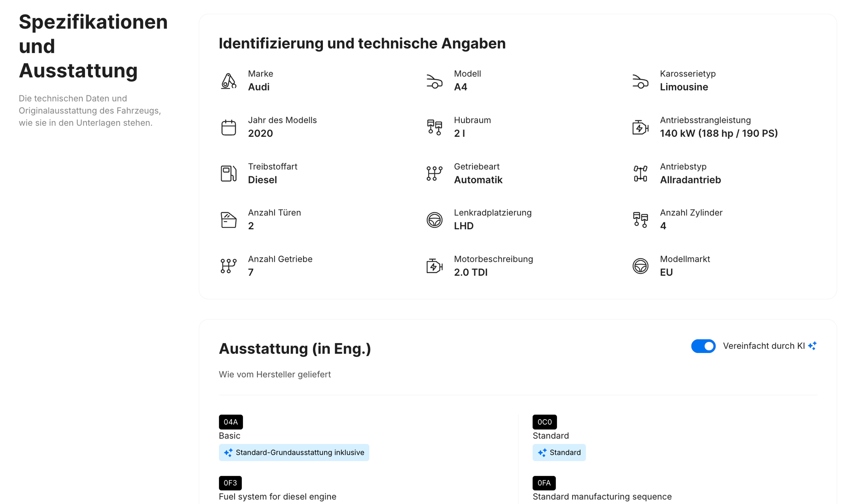Click the fuel pump icon beside Treibstoffart

[x=228, y=173]
